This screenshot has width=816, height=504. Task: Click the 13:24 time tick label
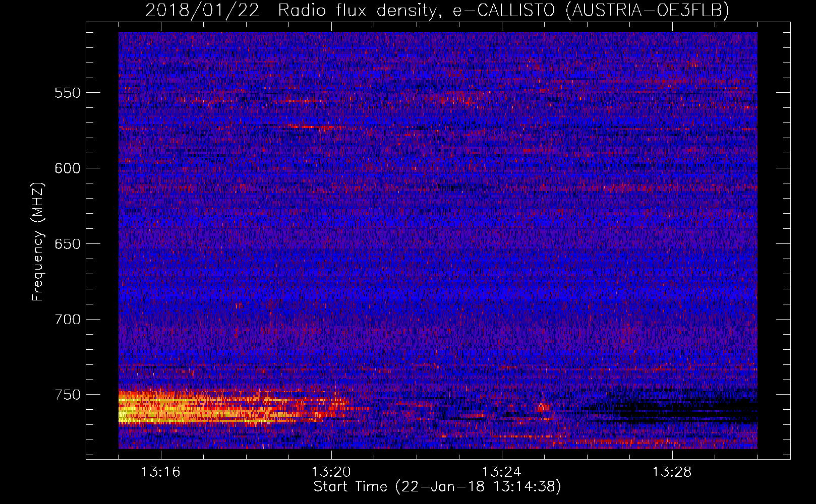pyautogui.click(x=502, y=472)
